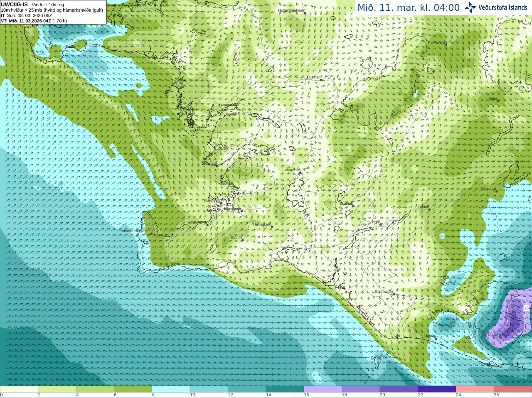
Task: Select the red legend swatch above 26 m/s
Action: [513, 389]
